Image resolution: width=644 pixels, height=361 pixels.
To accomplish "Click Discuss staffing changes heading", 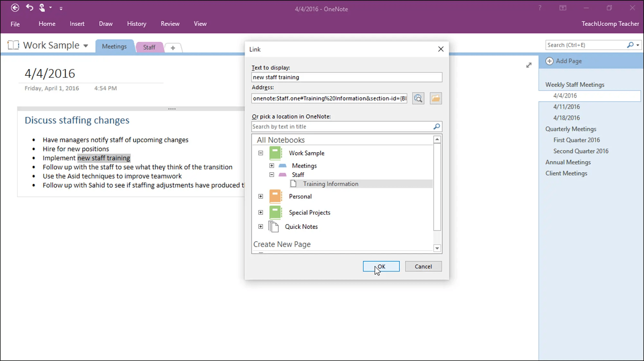I will click(77, 120).
